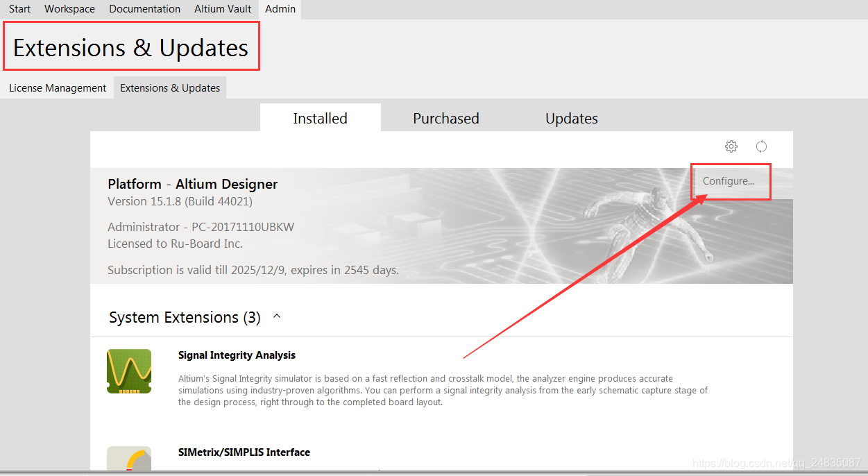868x476 pixels.
Task: Switch to the Purchased tab
Action: (445, 118)
